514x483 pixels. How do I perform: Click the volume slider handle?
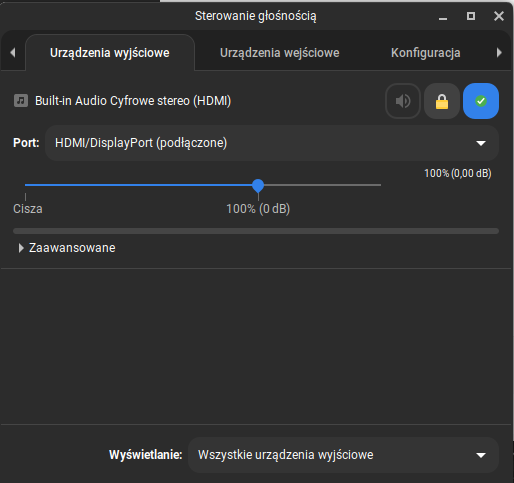tap(258, 185)
